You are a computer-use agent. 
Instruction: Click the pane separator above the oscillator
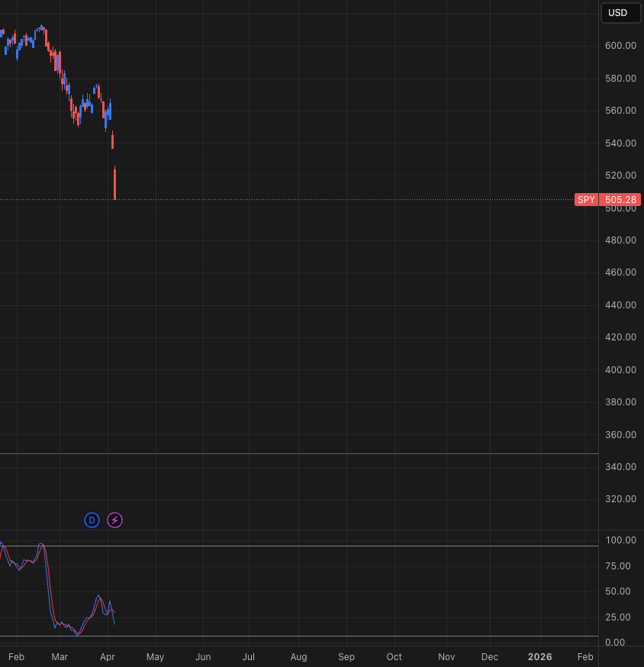(299, 530)
